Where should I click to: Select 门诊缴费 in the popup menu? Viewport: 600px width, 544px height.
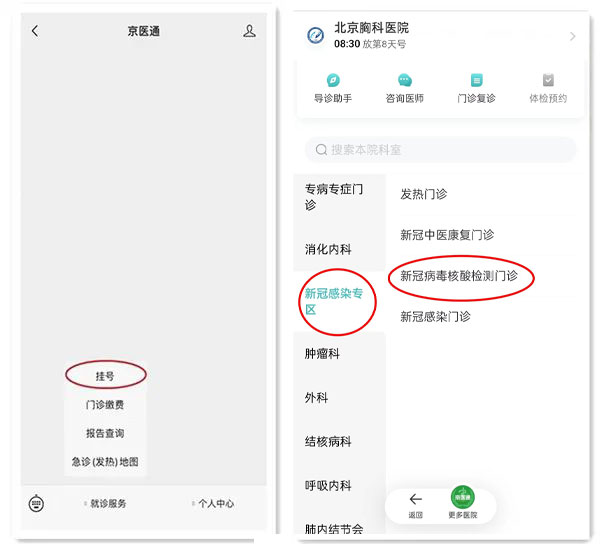click(105, 405)
